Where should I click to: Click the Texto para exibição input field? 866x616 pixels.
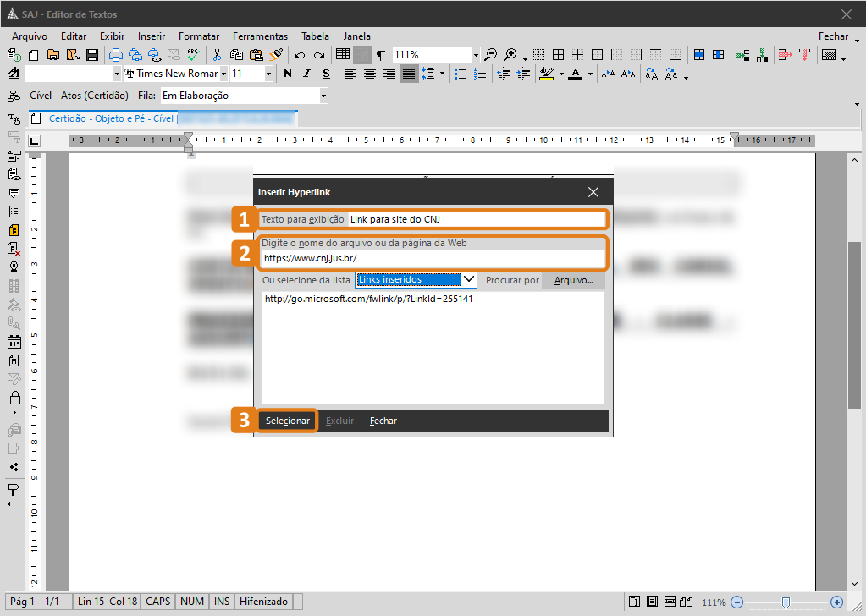477,219
